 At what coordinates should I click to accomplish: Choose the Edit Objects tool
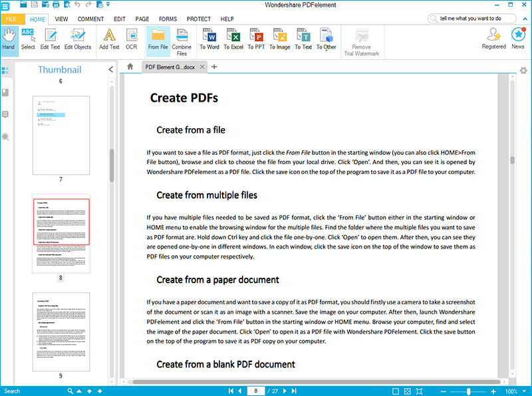click(78, 39)
